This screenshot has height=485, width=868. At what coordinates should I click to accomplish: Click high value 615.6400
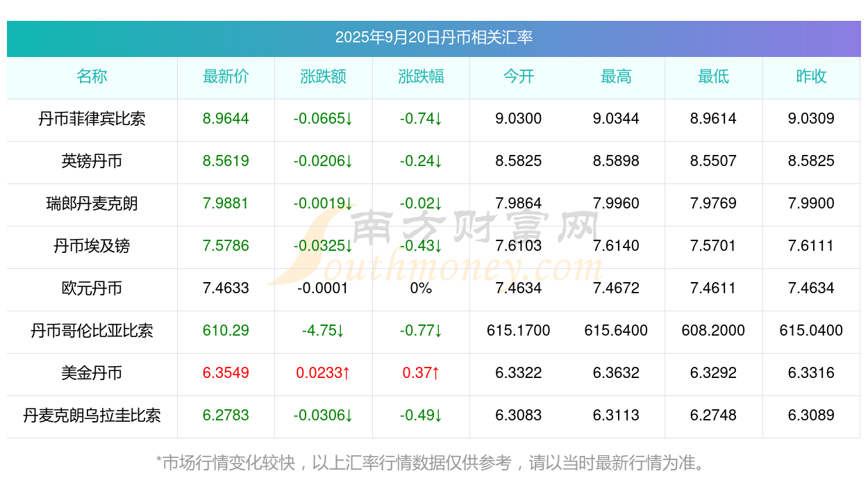[x=616, y=331]
